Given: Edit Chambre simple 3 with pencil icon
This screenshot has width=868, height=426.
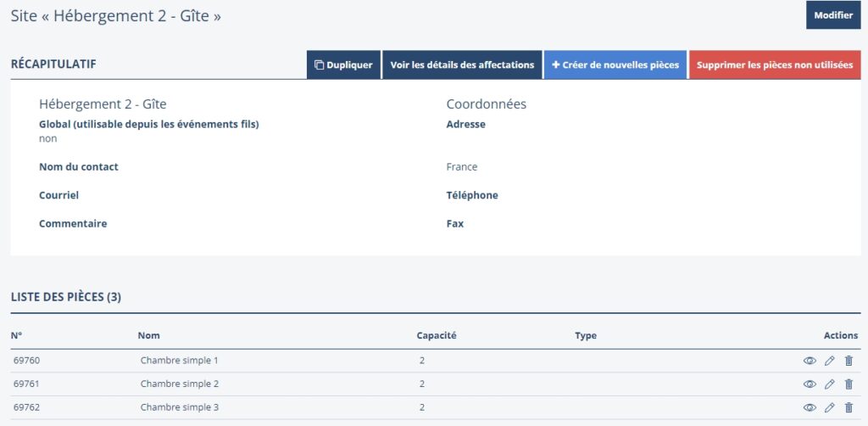Looking at the screenshot, I should tap(830, 408).
